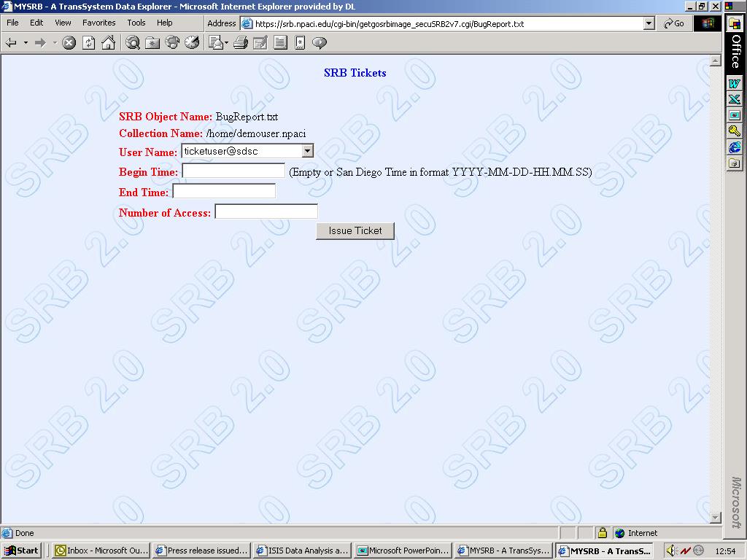This screenshot has width=747, height=560.
Task: Click the Done status bar text
Action: 24,533
